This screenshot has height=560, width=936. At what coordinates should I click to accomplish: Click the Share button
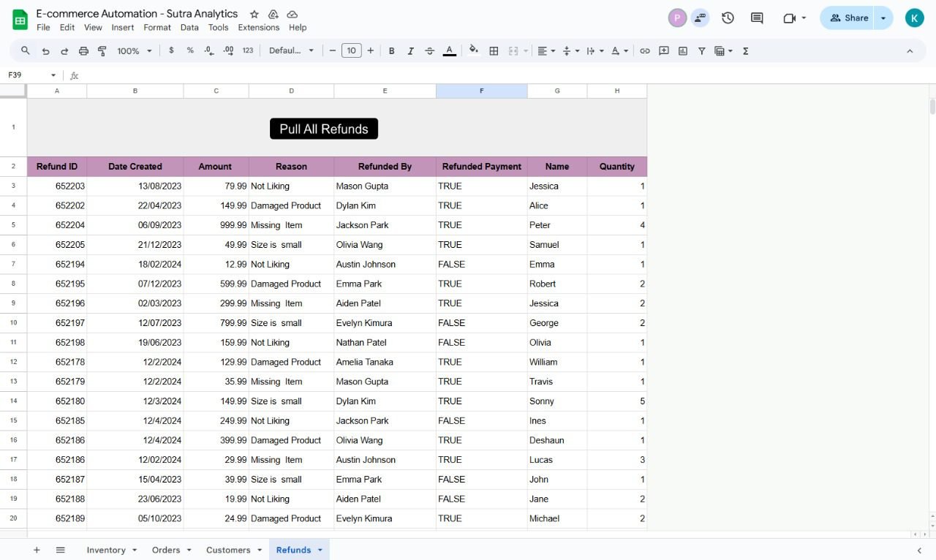848,18
